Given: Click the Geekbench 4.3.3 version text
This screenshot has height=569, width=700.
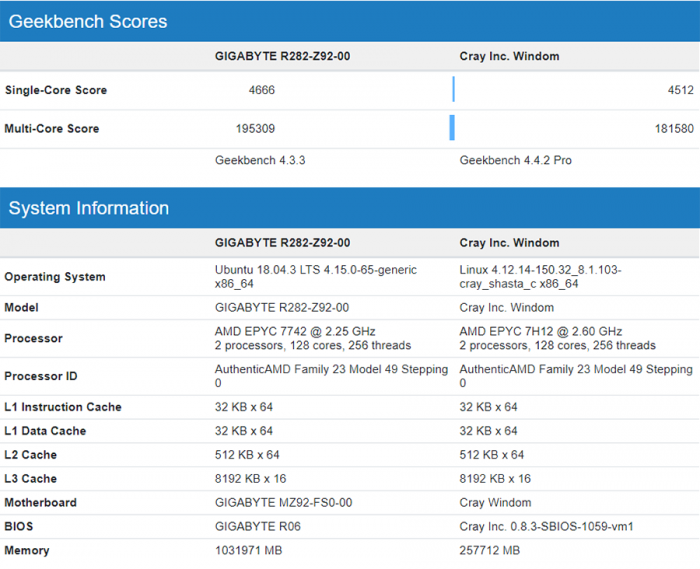Looking at the screenshot, I should [x=260, y=160].
